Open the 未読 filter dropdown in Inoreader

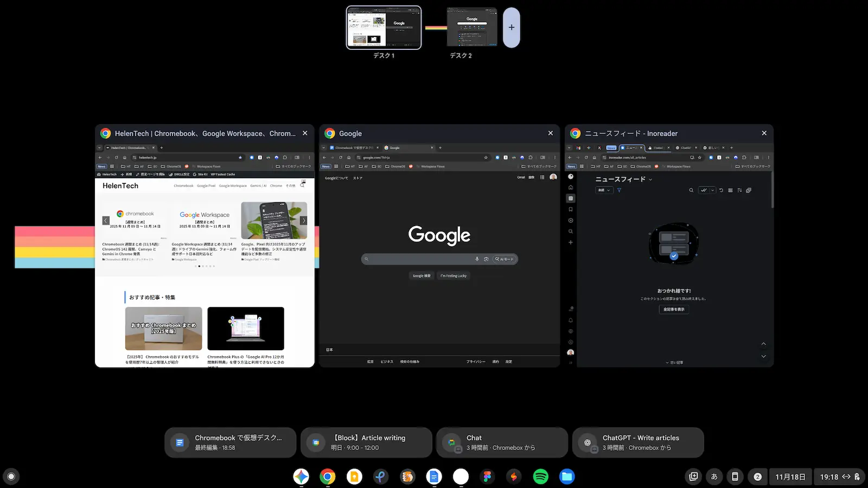tap(604, 190)
